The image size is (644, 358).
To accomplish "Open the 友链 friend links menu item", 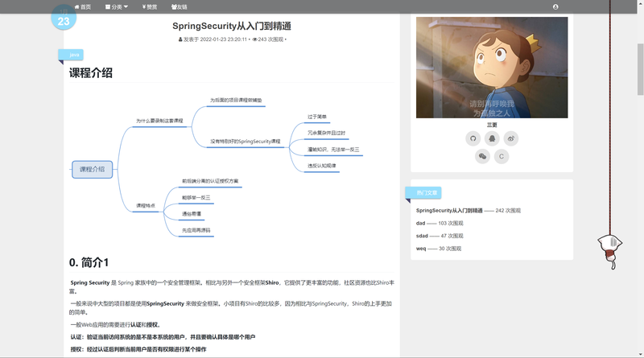I will tap(179, 6).
